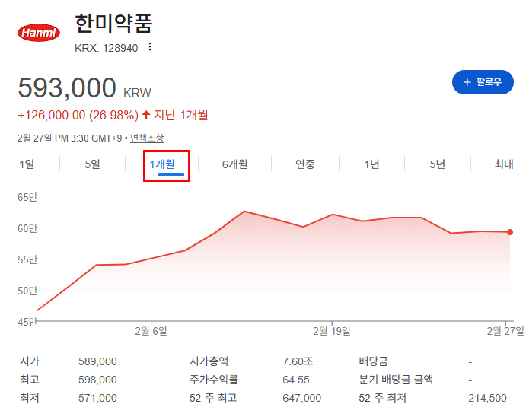526x420 pixels.
Task: Click the 55만 y-axis label
Action: (x=27, y=259)
